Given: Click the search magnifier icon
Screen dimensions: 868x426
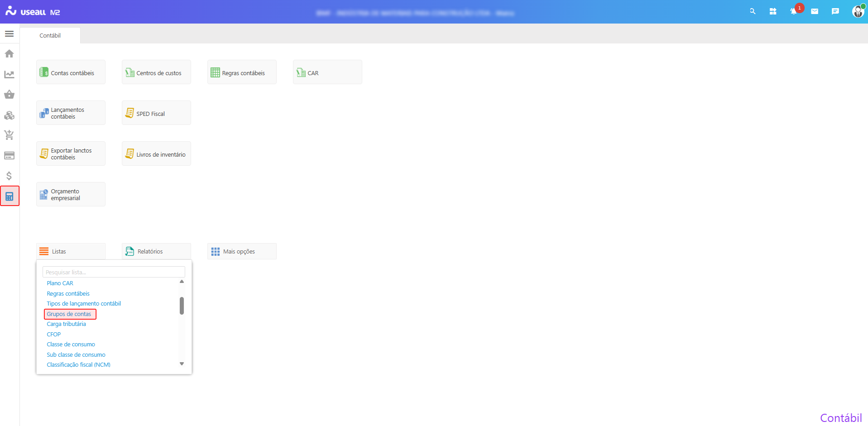Looking at the screenshot, I should coord(753,11).
